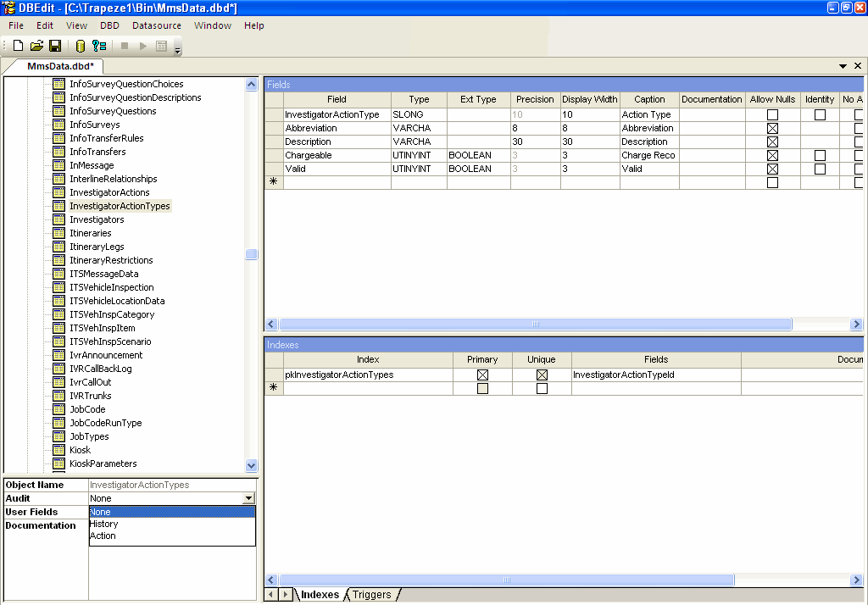The width and height of the screenshot is (868, 605).
Task: Save the MmsData.dbd file
Action: coord(55,46)
